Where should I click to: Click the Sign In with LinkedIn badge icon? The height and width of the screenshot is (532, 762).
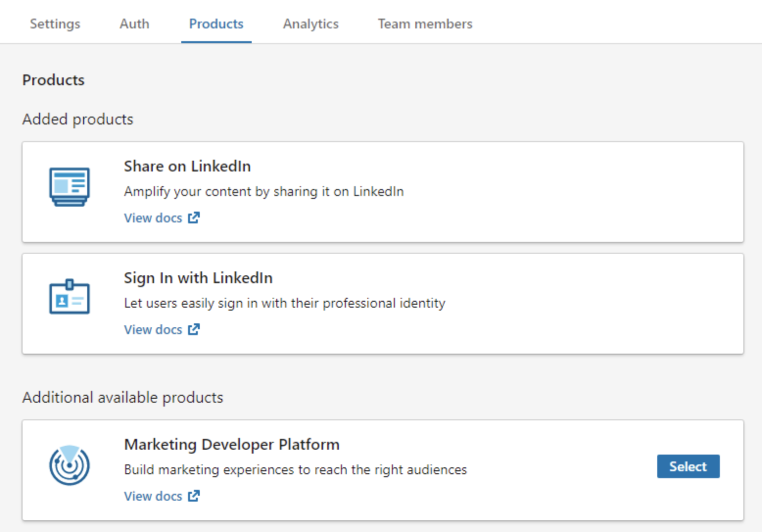point(70,297)
